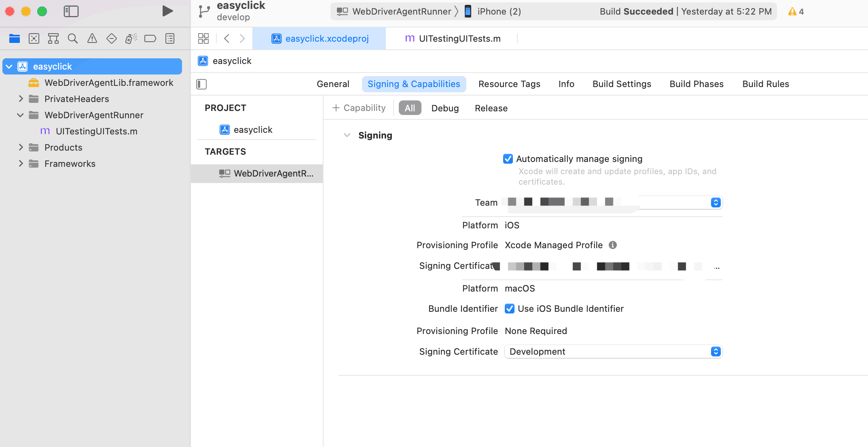
Task: Expand the Frameworks folder in navigator
Action: (x=21, y=164)
